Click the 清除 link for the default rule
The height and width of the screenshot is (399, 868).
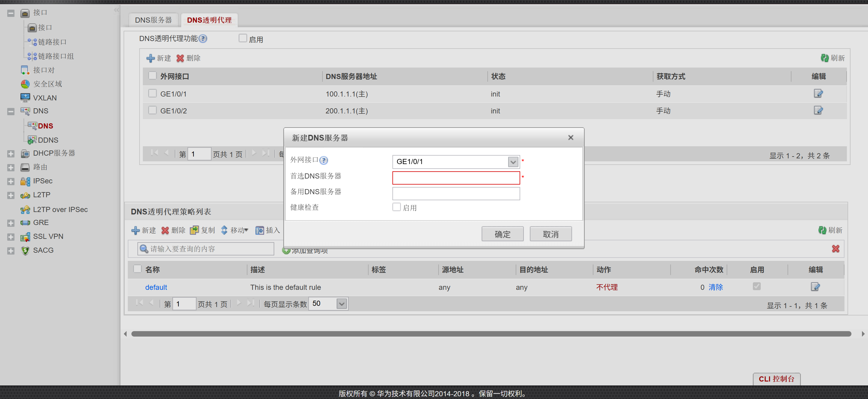pyautogui.click(x=715, y=287)
